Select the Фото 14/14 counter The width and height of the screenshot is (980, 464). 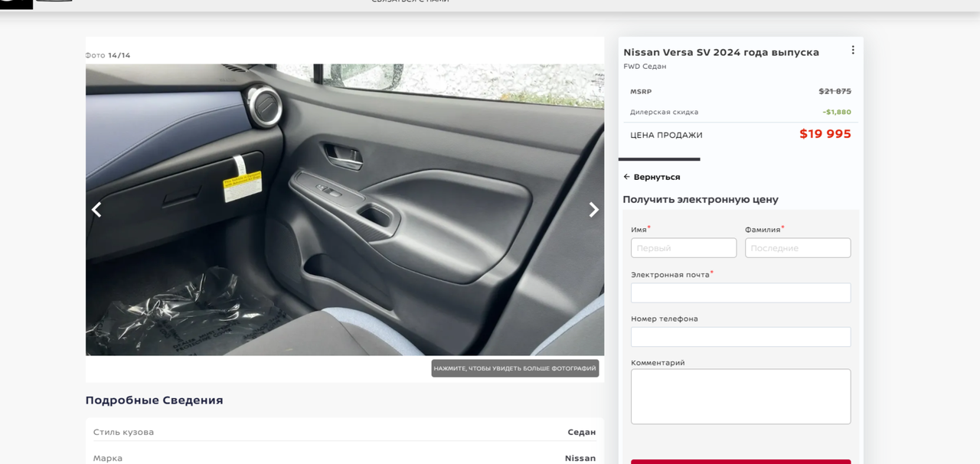108,55
